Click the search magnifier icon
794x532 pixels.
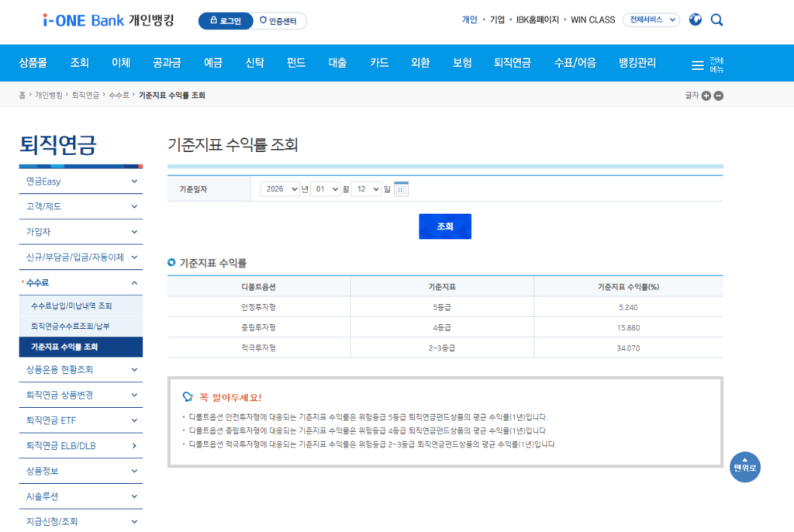pos(716,20)
